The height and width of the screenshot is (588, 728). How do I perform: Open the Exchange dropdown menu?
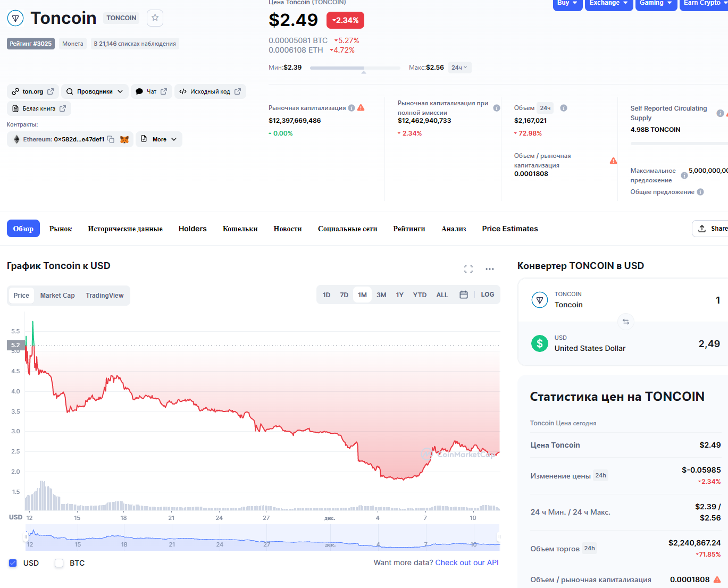[609, 3]
